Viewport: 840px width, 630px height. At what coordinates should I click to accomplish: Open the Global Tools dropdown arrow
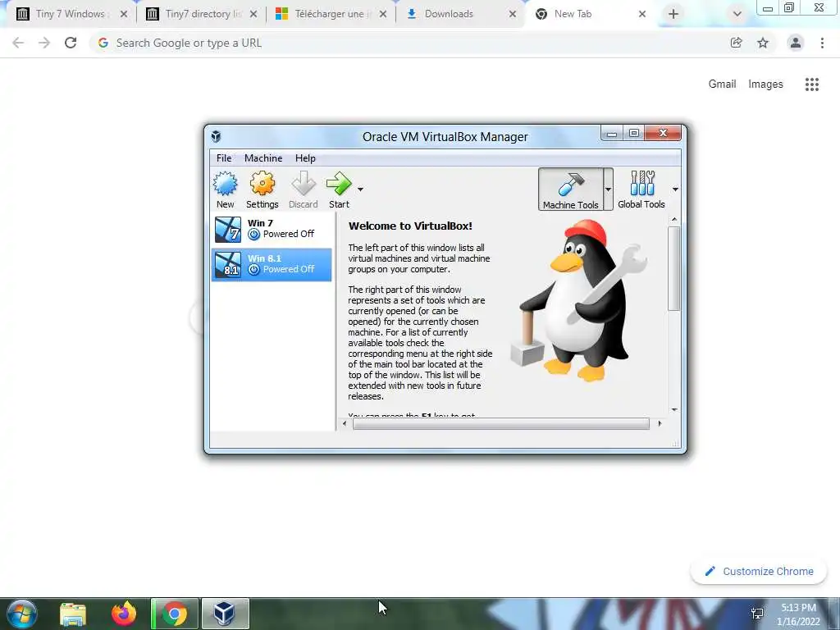tap(675, 189)
